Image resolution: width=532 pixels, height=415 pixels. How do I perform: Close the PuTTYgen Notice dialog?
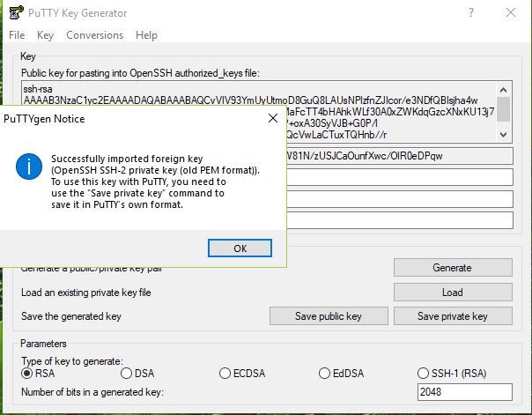273,118
